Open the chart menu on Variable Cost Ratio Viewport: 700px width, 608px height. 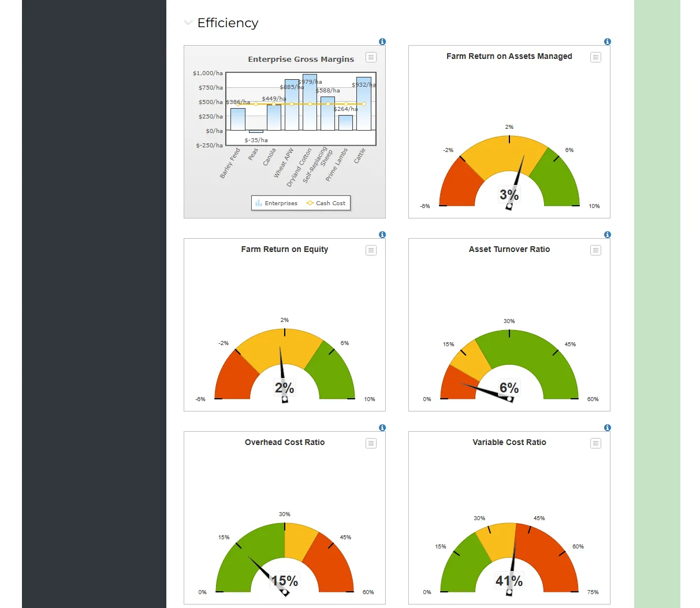tap(595, 443)
